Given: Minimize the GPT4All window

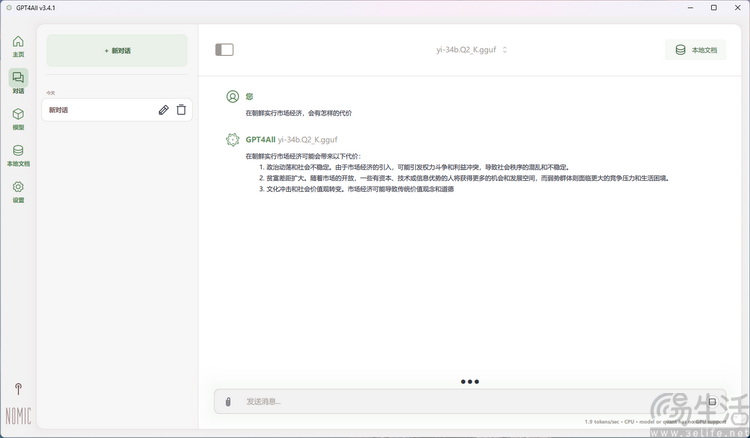Looking at the screenshot, I should (691, 8).
